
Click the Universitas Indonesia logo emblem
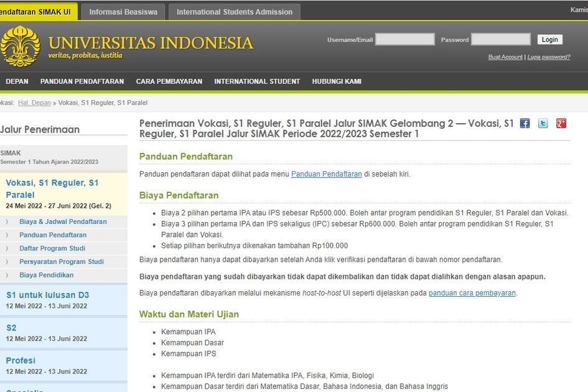click(x=20, y=46)
